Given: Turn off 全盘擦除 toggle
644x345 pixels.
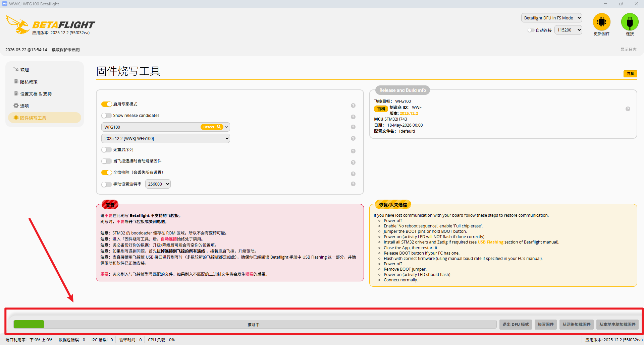Looking at the screenshot, I should point(107,172).
